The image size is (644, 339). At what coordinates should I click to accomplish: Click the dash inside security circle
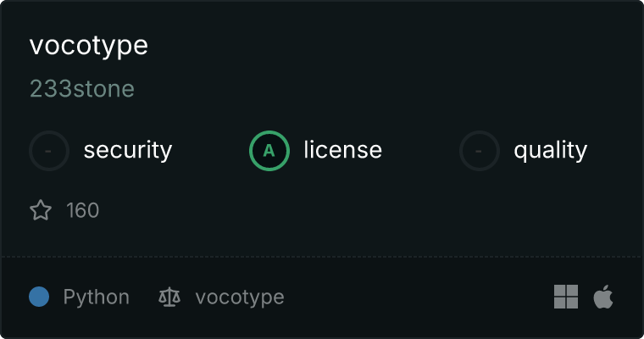coord(48,151)
